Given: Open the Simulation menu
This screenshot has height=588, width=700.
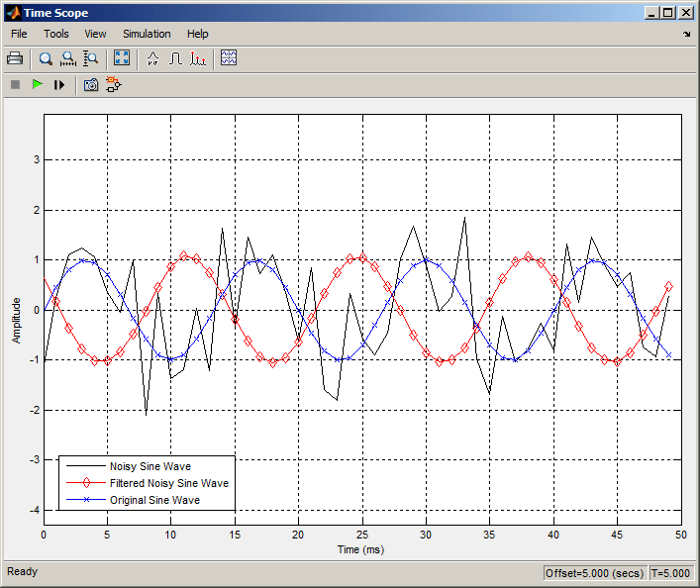Looking at the screenshot, I should (147, 34).
